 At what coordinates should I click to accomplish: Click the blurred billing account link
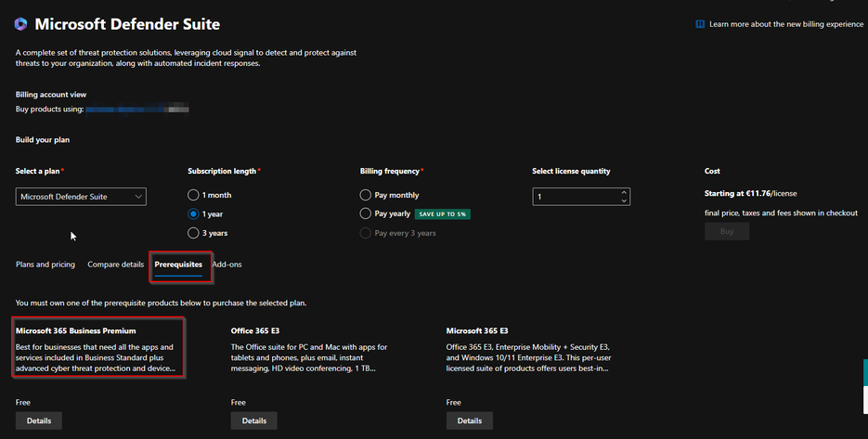click(137, 110)
